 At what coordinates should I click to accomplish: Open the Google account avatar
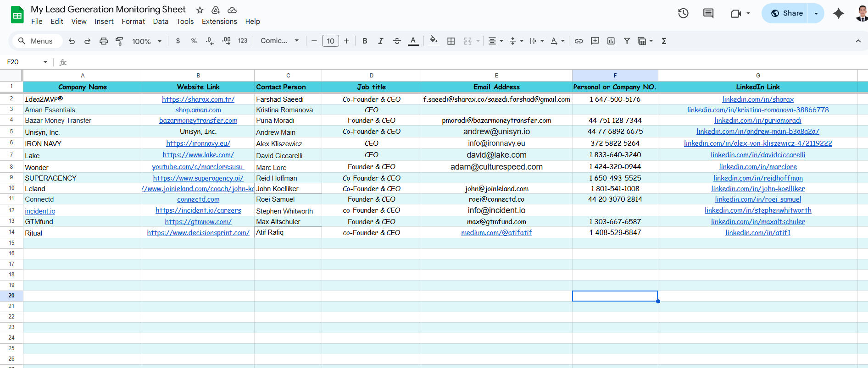862,13
